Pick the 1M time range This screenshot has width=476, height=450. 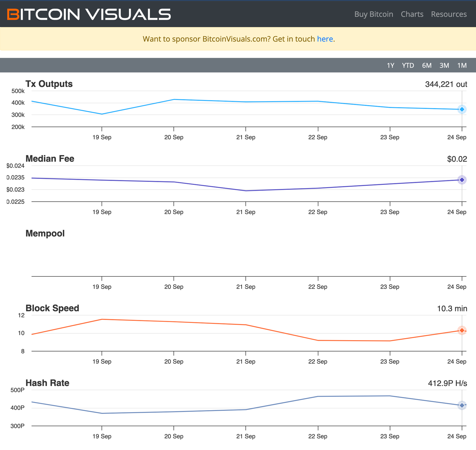click(x=462, y=65)
